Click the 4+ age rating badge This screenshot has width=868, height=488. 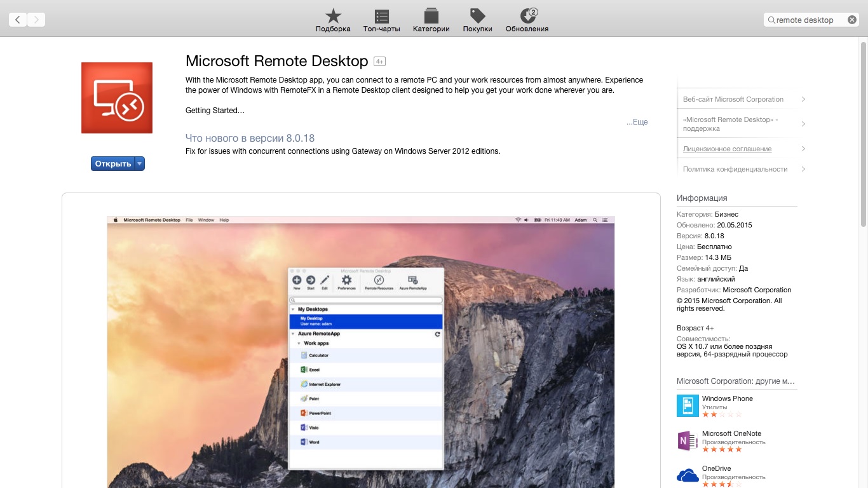(x=379, y=62)
